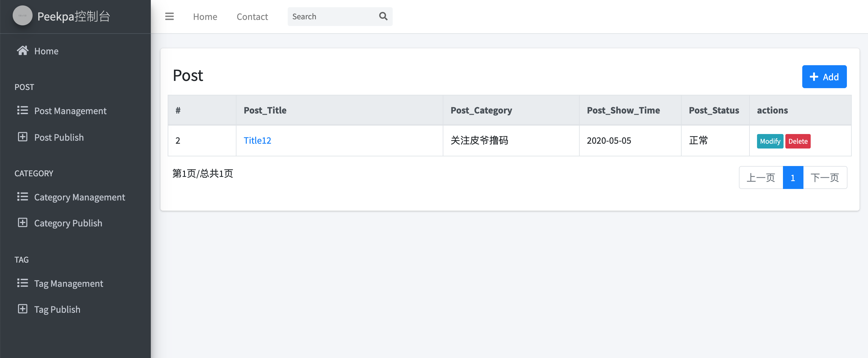The image size is (868, 358).
Task: Toggle sidebar with hamburger menu icon
Action: coord(169,16)
